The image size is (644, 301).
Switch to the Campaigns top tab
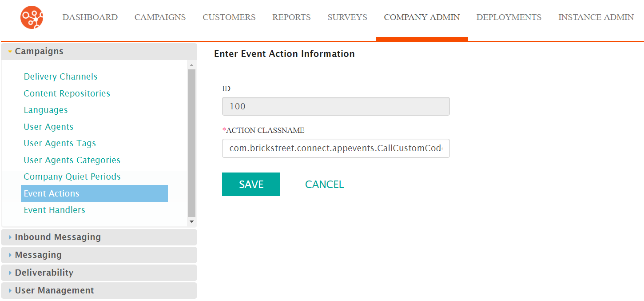(x=160, y=17)
